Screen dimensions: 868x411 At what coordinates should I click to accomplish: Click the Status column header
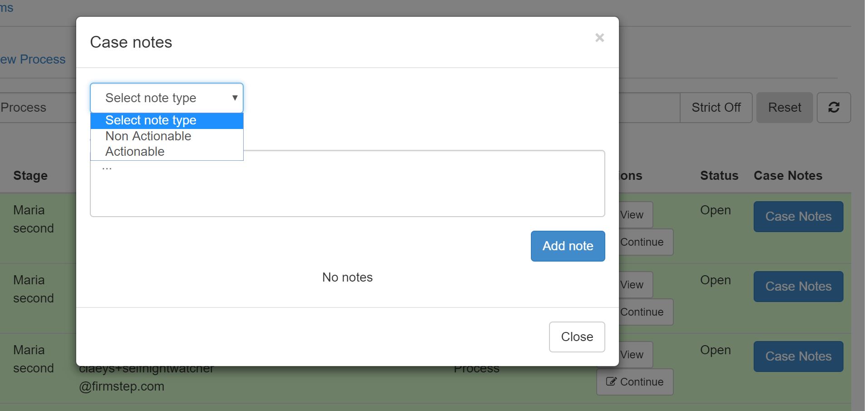tap(718, 175)
